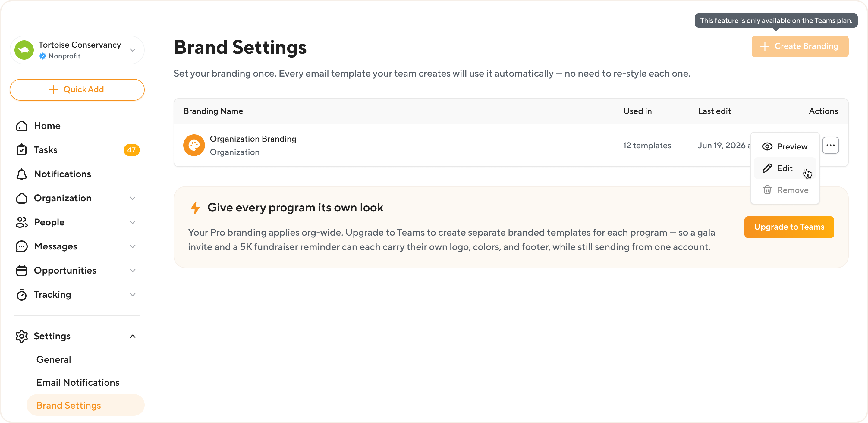Screen dimensions: 868x423
Task: Select Preview from the actions menu
Action: tap(785, 146)
